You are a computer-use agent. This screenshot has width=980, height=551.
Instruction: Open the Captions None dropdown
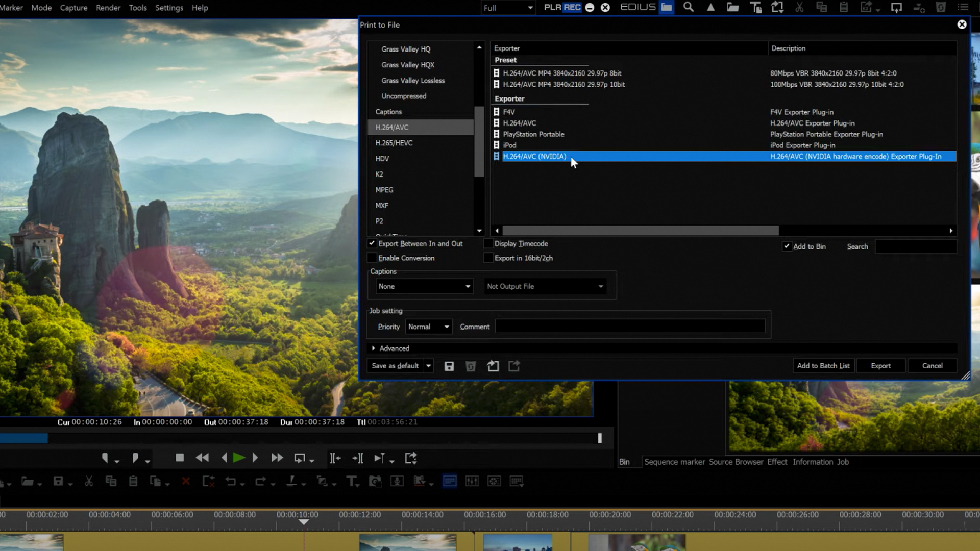coord(424,286)
